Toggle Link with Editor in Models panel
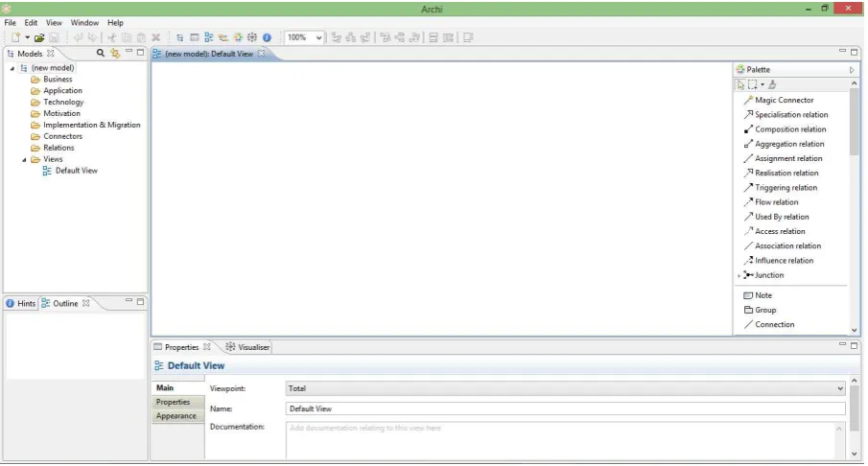The width and height of the screenshot is (868, 466). coord(114,53)
